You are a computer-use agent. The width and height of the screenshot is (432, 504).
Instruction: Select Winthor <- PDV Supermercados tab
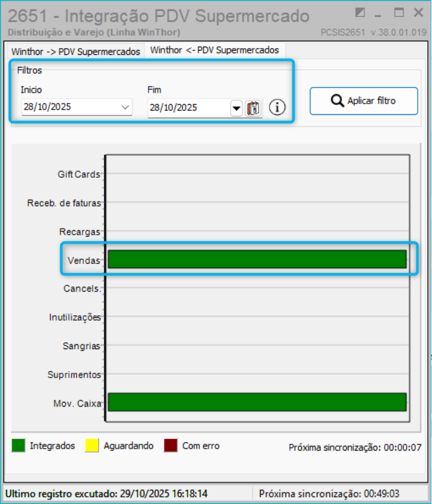(215, 50)
